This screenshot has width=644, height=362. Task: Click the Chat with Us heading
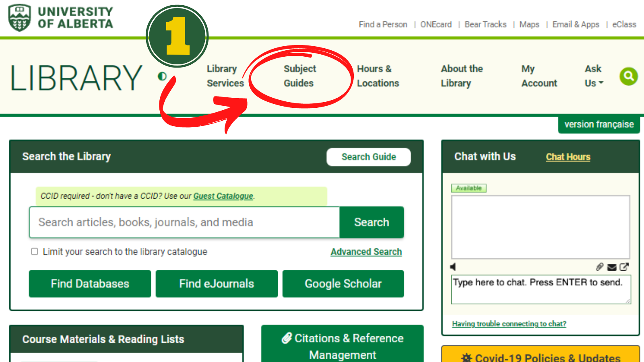pyautogui.click(x=485, y=156)
